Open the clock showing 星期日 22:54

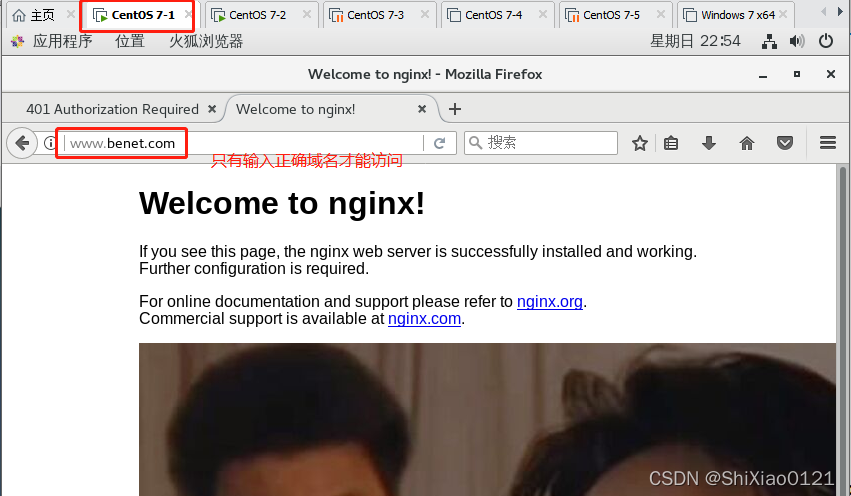(x=695, y=41)
